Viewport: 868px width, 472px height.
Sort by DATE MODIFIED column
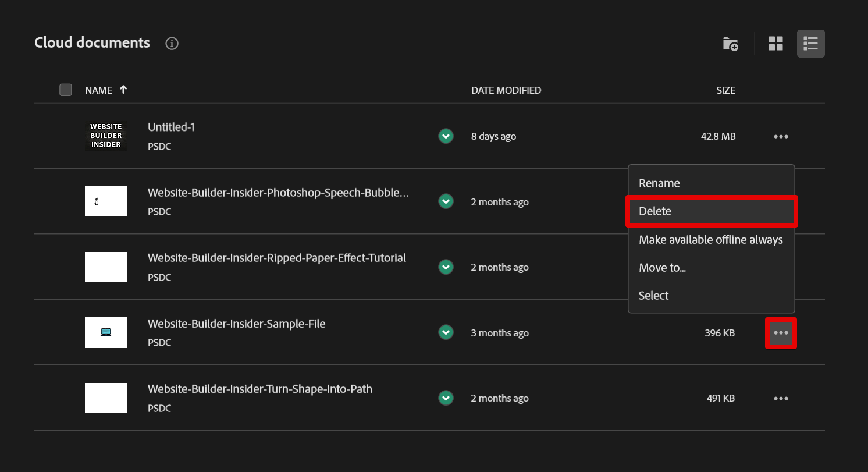[x=506, y=90]
